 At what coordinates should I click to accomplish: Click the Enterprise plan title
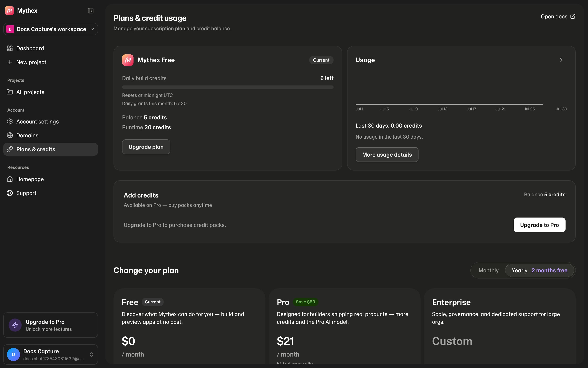coord(451,302)
